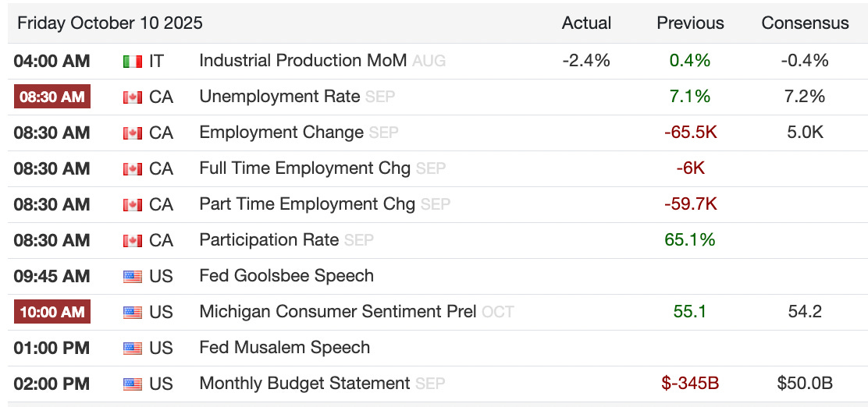Open the Employment Change event
This screenshot has height=407, width=868.
pos(281,133)
